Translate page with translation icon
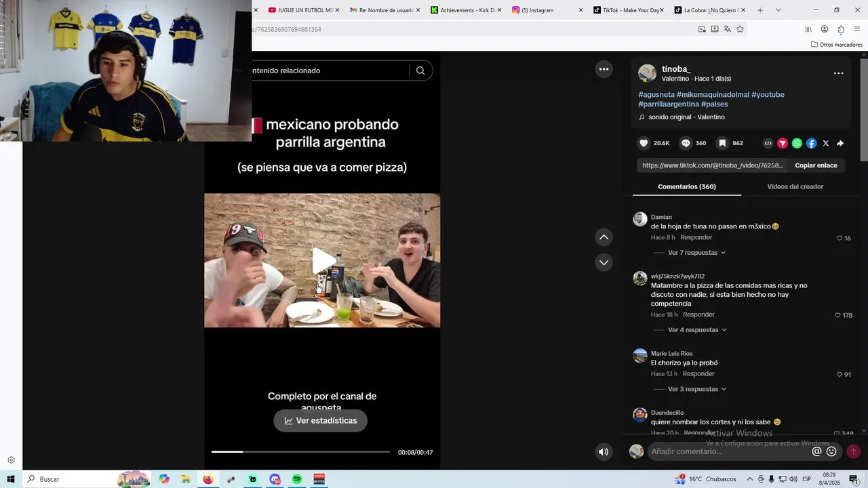868x488 pixels. tap(727, 29)
